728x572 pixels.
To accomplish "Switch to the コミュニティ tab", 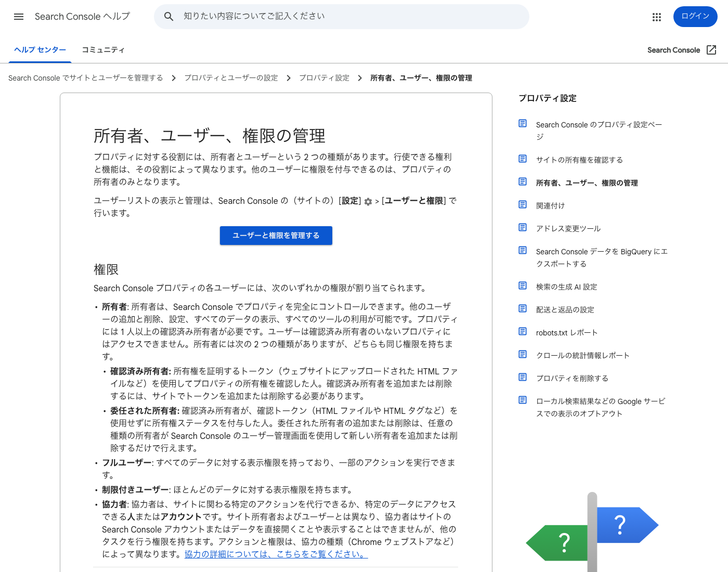I will coord(103,50).
